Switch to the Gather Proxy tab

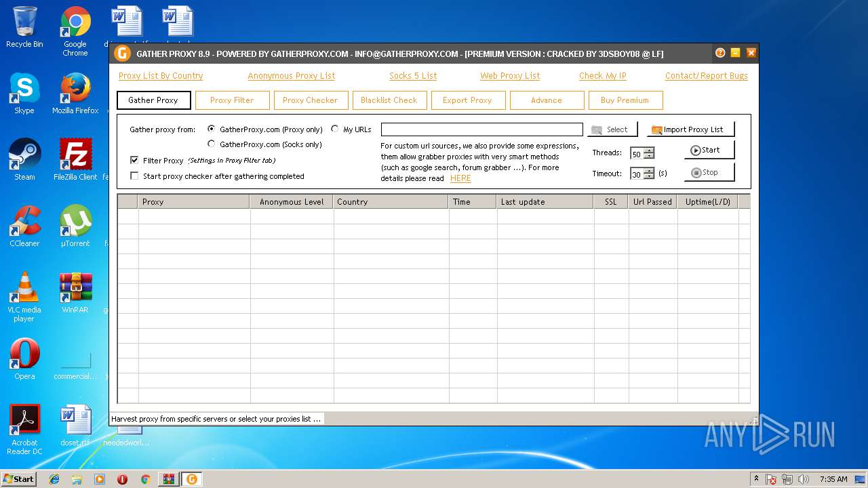(154, 100)
